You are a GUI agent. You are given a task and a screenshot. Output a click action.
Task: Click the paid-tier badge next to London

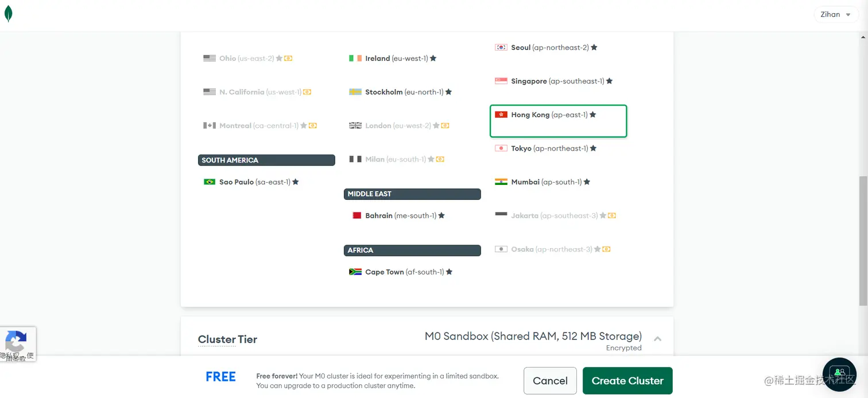(445, 125)
